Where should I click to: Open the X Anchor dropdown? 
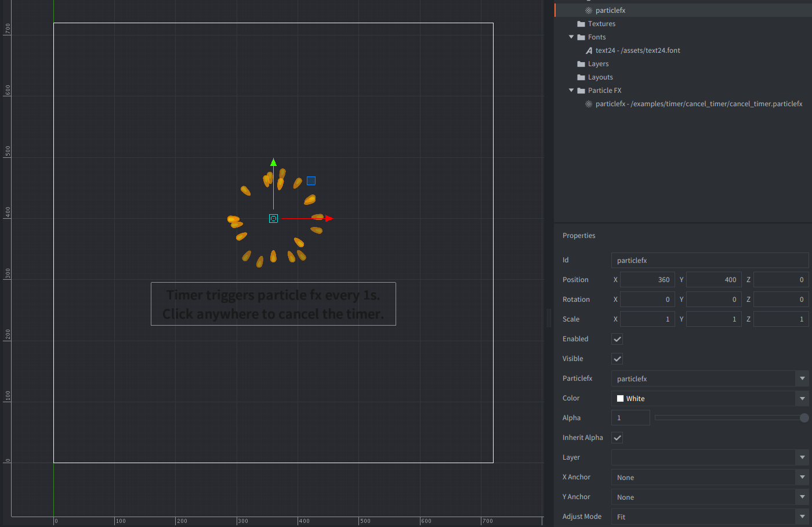710,477
